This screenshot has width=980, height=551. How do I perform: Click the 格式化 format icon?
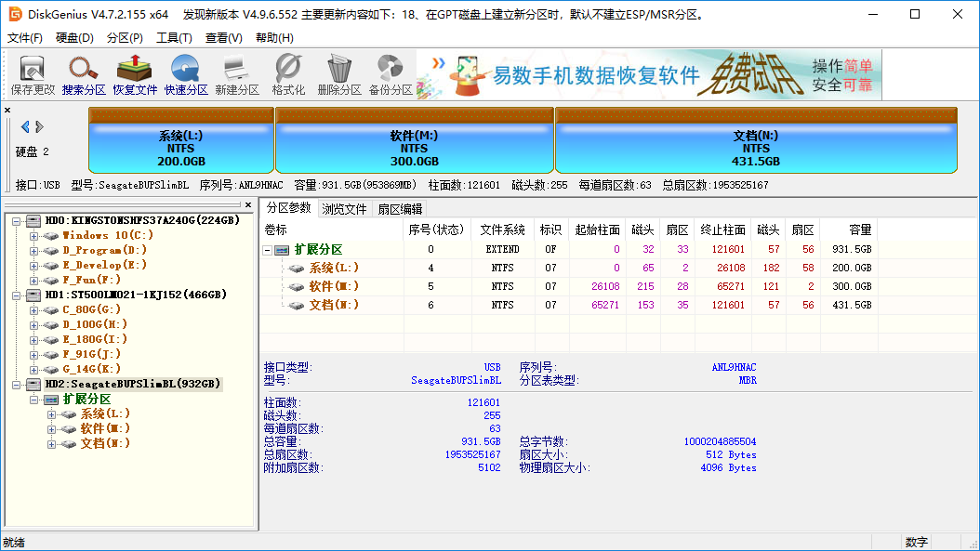288,75
